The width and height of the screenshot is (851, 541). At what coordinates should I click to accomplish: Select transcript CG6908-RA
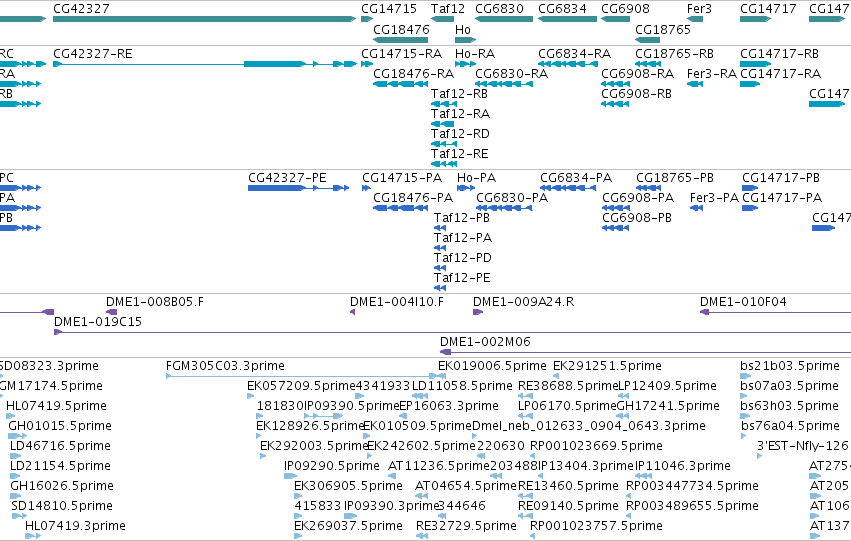point(615,84)
